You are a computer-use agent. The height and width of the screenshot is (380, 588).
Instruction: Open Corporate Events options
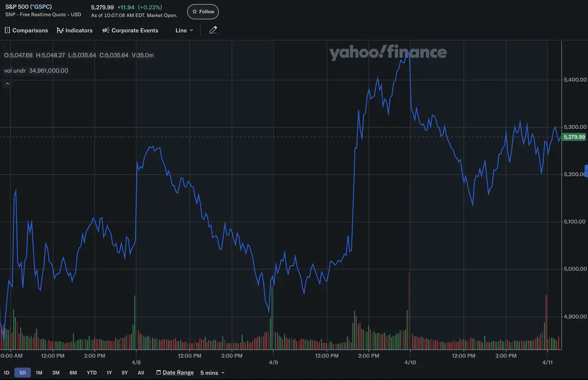click(130, 30)
